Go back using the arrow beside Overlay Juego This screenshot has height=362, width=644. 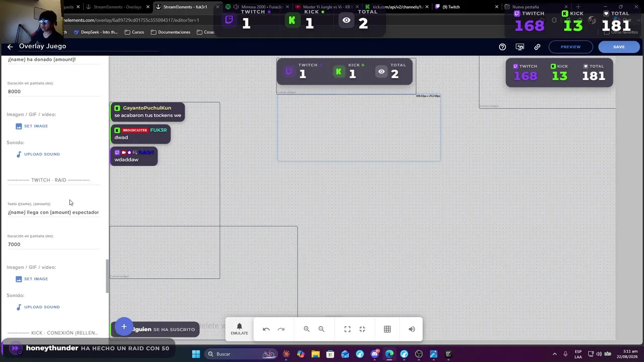click(x=10, y=47)
